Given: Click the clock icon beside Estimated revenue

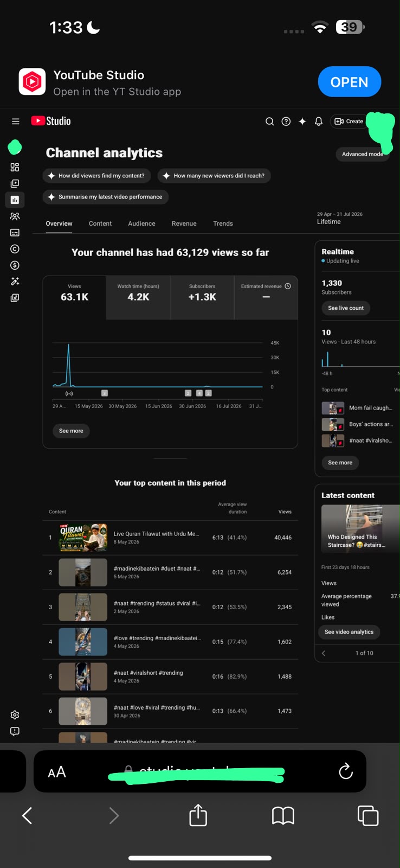Looking at the screenshot, I should click(288, 286).
